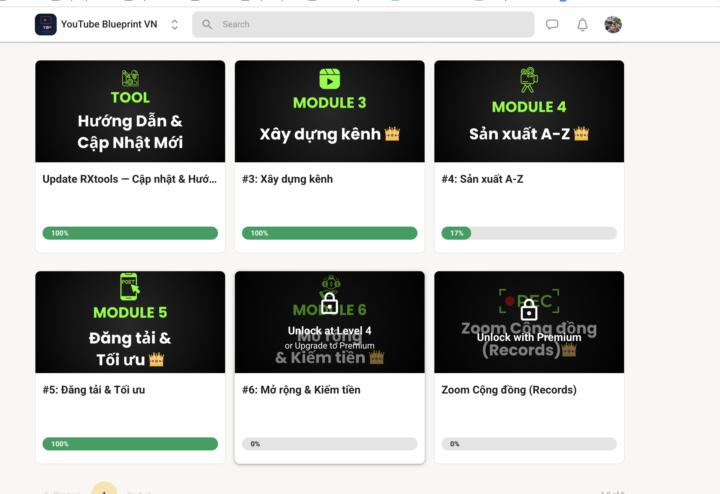The width and height of the screenshot is (720, 494).
Task: Click the Module 4 camera icon
Action: (x=529, y=80)
